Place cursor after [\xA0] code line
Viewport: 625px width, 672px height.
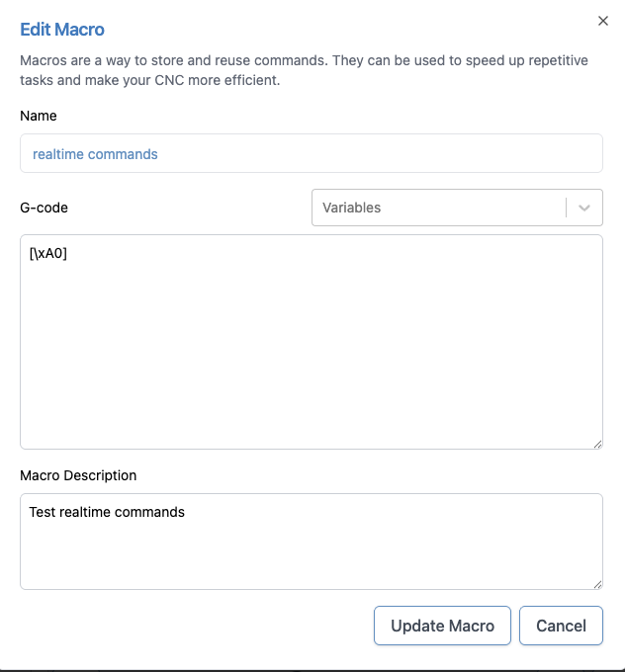[68, 253]
